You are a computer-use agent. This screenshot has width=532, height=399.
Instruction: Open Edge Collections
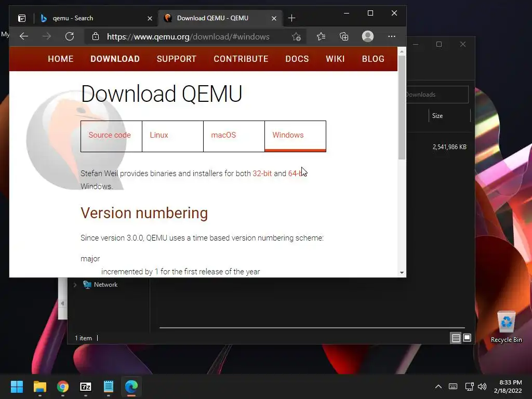tap(344, 36)
